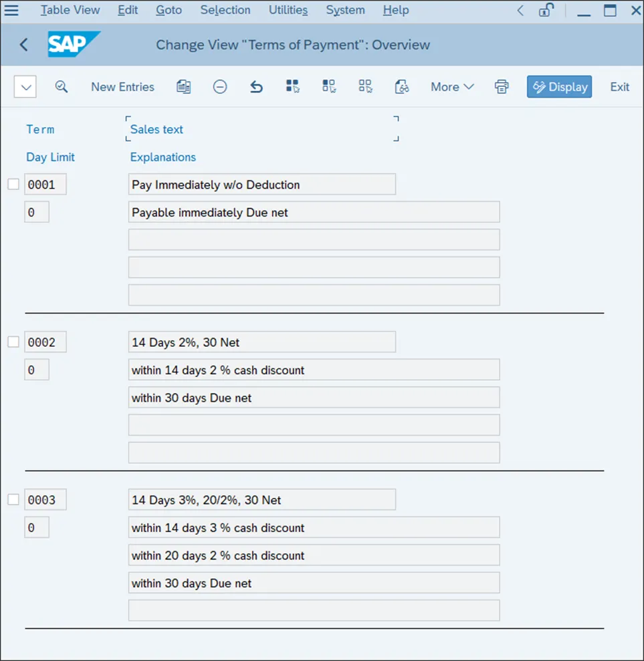The height and width of the screenshot is (661, 644).
Task: Tick the checkbox for term 0003
Action: pyautogui.click(x=13, y=499)
